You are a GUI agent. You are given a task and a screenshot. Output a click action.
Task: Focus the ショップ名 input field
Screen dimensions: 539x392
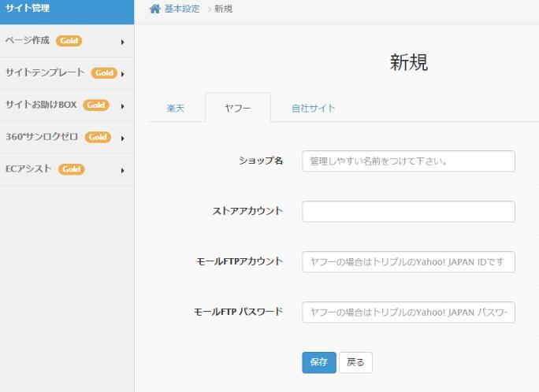408,161
